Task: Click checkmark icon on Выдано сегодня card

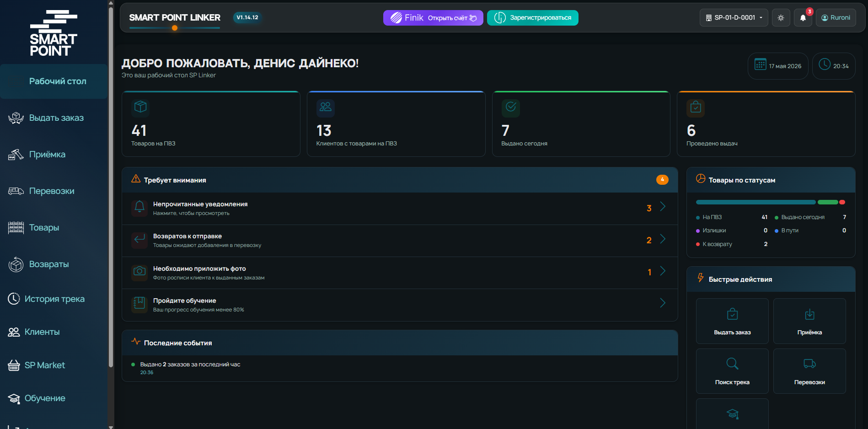Action: [x=511, y=107]
